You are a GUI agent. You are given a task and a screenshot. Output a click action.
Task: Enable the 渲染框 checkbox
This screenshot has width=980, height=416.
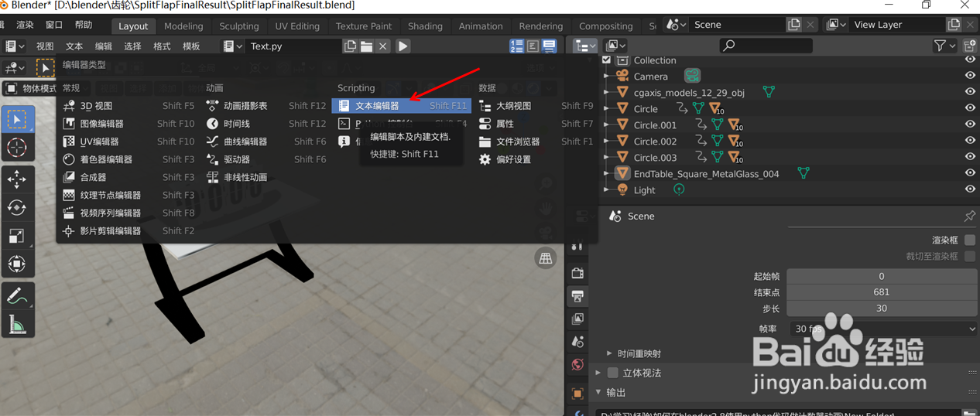point(969,240)
